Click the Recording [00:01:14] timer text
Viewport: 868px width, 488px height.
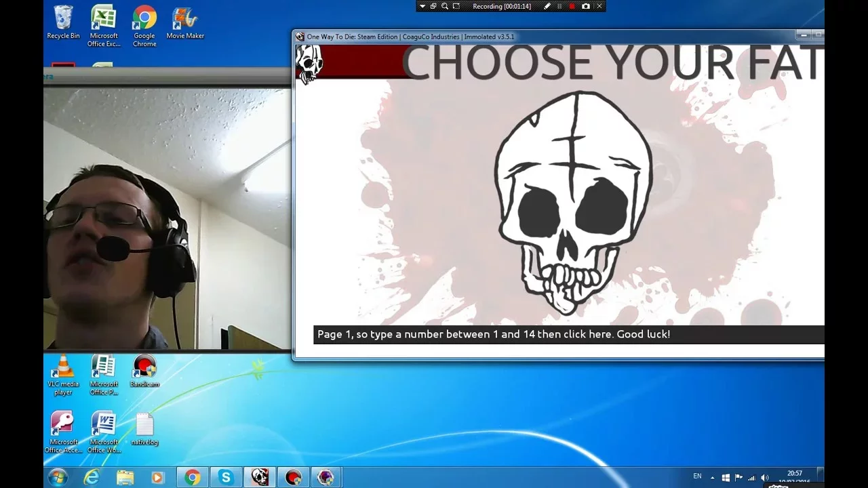502,6
